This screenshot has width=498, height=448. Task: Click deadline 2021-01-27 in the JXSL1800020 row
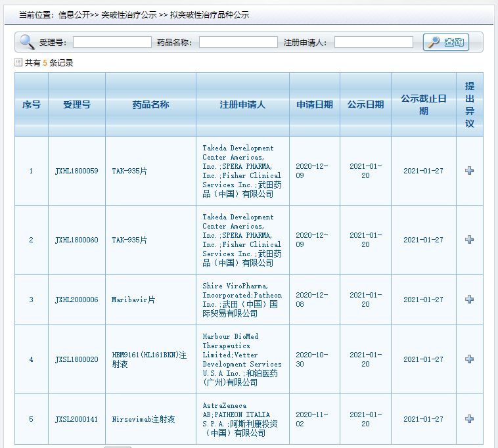(423, 359)
